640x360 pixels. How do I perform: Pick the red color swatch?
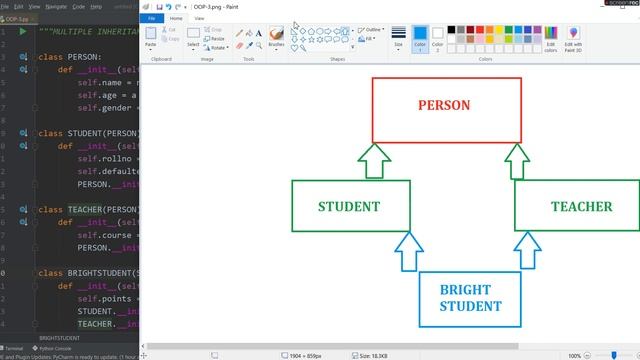(x=480, y=29)
